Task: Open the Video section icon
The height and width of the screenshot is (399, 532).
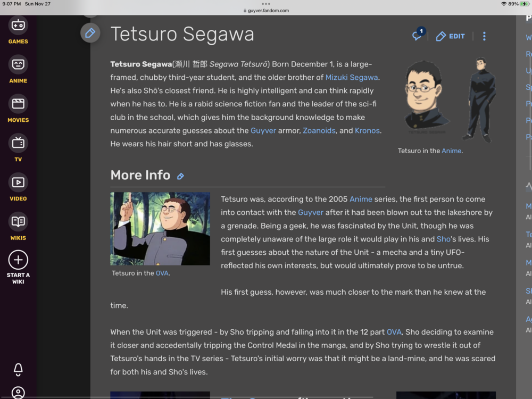Action: (x=18, y=182)
